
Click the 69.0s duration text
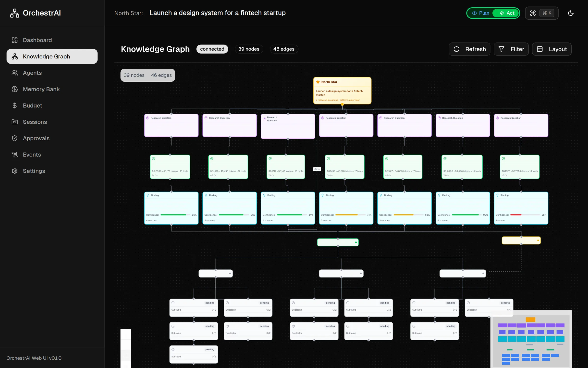(330, 175)
